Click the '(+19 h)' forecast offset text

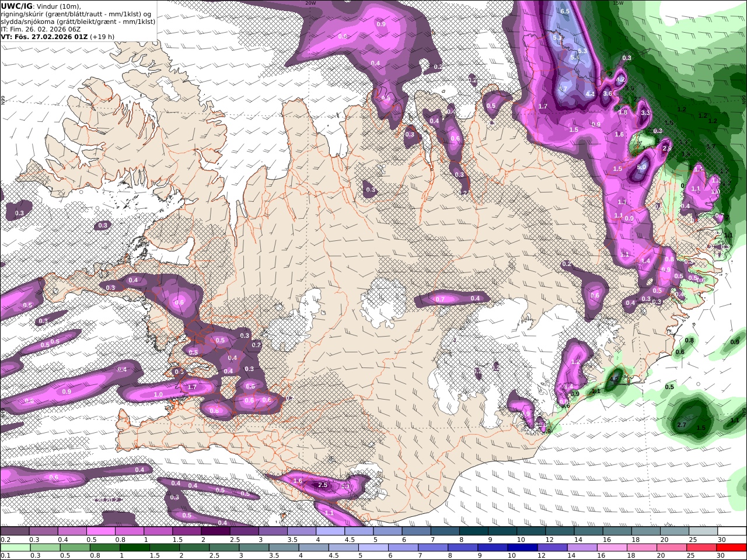click(x=102, y=36)
